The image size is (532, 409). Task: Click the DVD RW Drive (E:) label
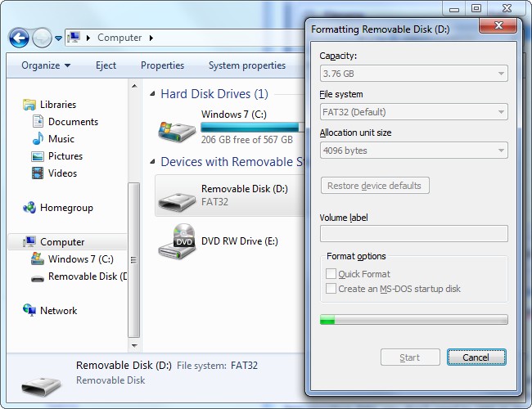tap(240, 241)
